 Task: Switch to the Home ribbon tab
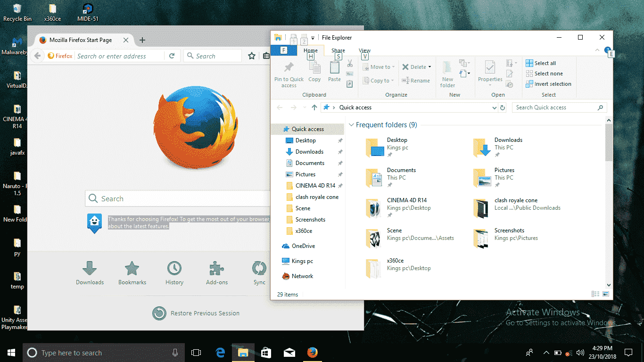coord(311,50)
